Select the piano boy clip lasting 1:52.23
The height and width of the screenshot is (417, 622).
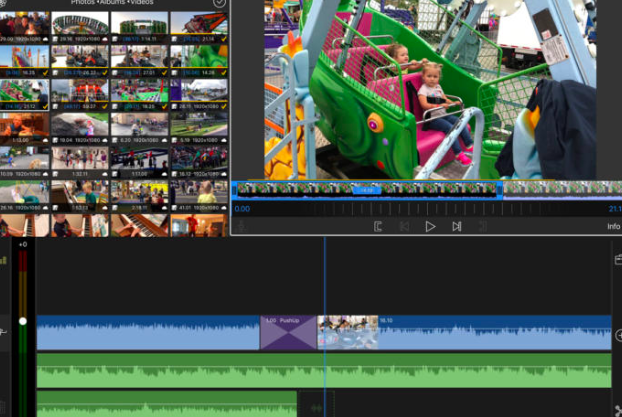pyautogui.click(x=80, y=196)
